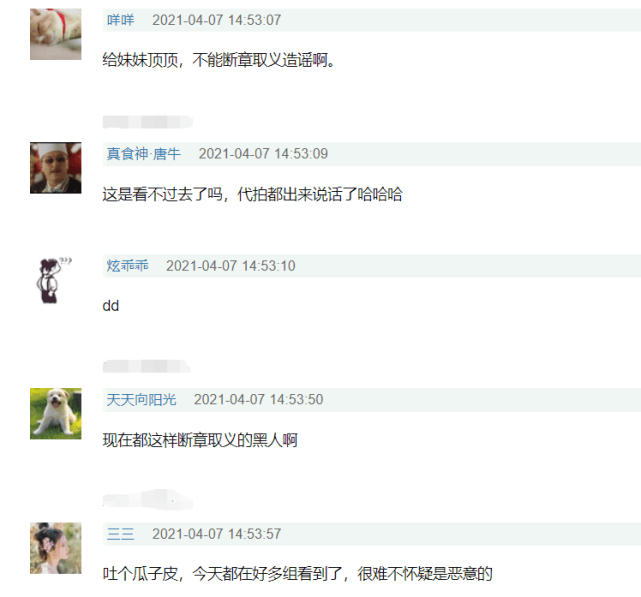Image resolution: width=641 pixels, height=597 pixels.
Task: Click the username 炫乖乖
Action: (128, 266)
